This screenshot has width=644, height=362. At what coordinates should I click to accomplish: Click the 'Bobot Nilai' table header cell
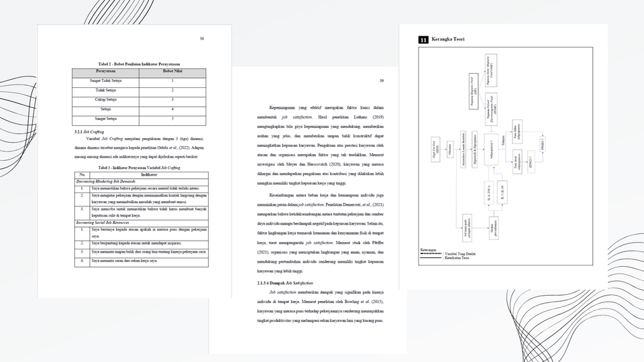(172, 72)
